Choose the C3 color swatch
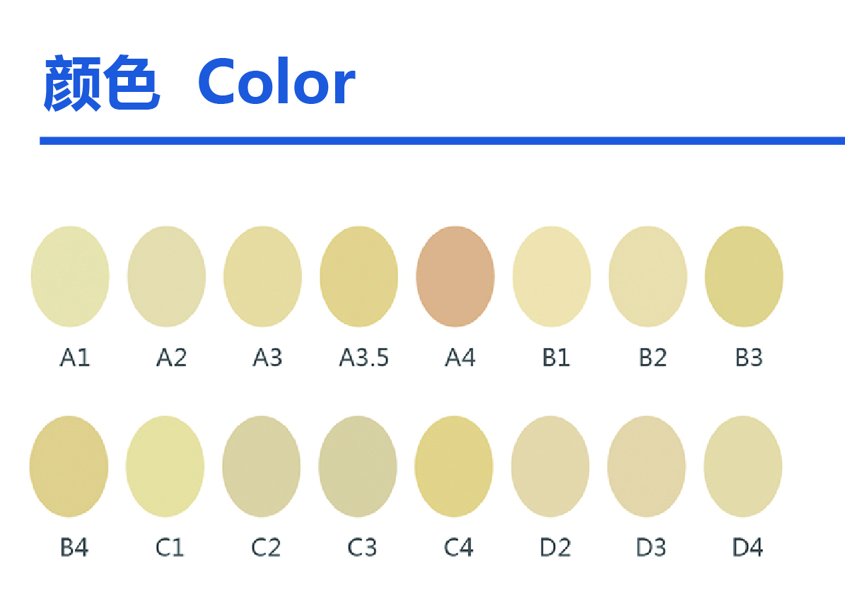Screen dimensions: 845x616 click(x=358, y=466)
